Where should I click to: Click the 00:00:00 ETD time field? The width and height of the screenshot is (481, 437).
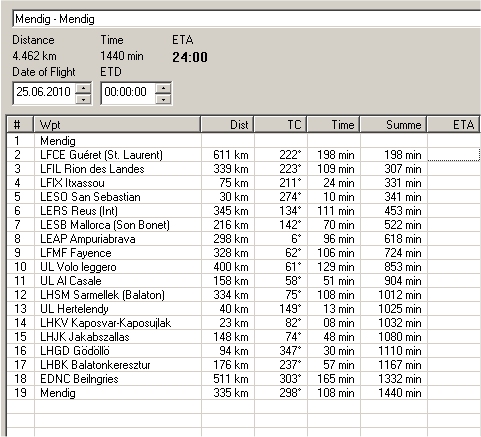[x=128, y=92]
